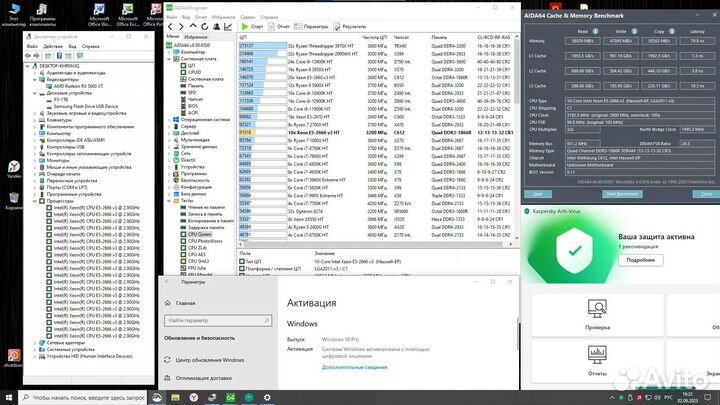The image size is (720, 405).
Task: Open the Дополнительные сведения link in Activation settings
Action: pyautogui.click(x=354, y=367)
